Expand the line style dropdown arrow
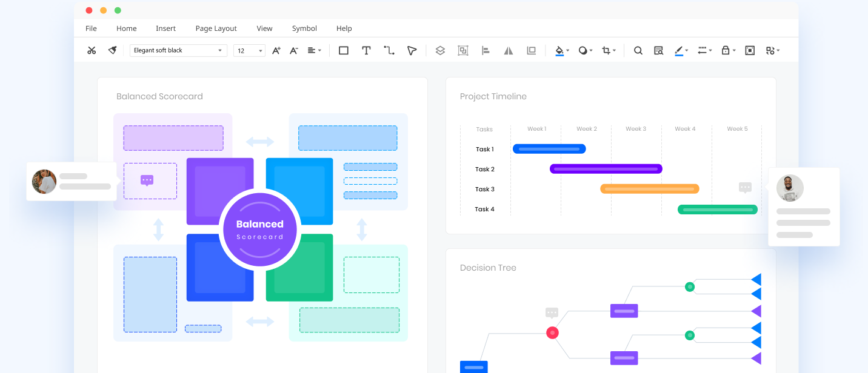This screenshot has width=868, height=373. point(710,51)
